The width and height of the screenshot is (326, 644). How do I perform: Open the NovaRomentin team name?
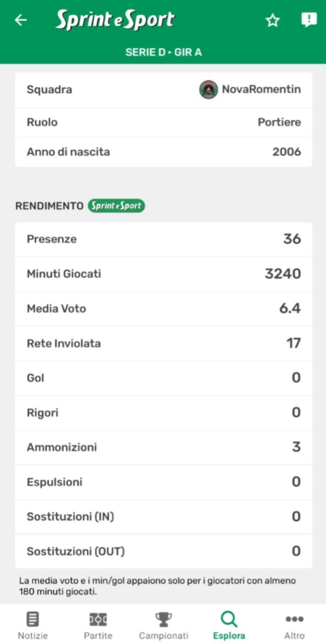coord(261,89)
